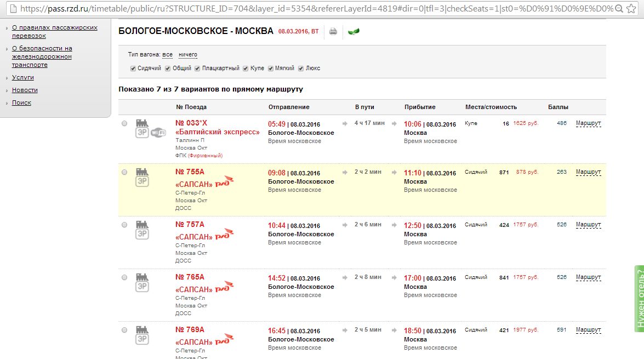Uncheck the Сидячий wagon type checkbox

coord(133,69)
